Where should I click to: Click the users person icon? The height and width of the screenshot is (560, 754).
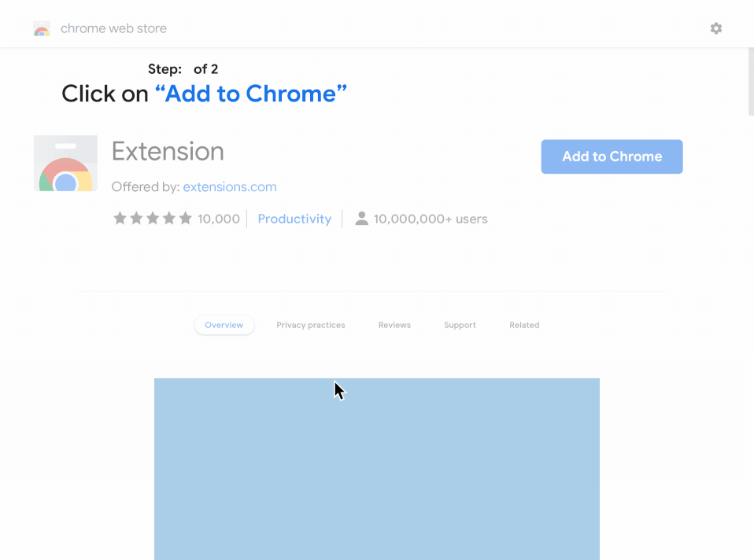361,219
